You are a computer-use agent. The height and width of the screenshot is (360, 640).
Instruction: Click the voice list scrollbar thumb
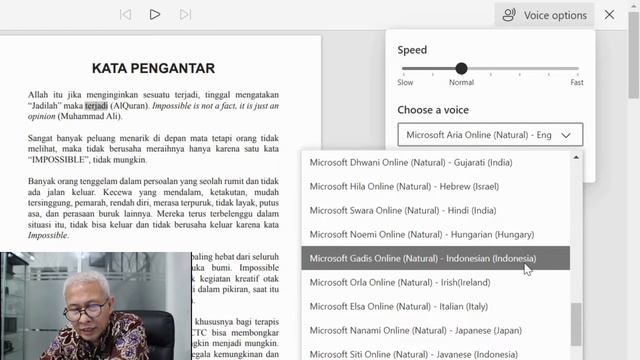[576, 324]
